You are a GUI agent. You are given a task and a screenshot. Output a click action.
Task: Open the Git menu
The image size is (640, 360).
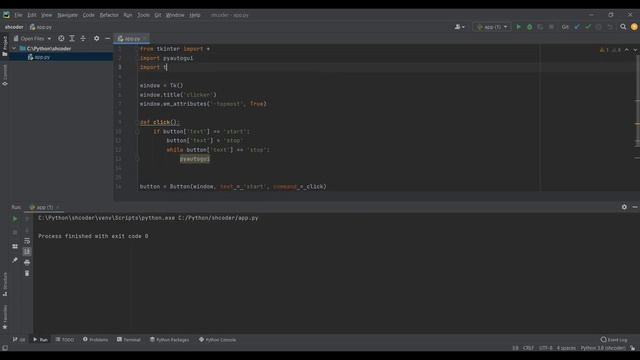[x=158, y=15]
